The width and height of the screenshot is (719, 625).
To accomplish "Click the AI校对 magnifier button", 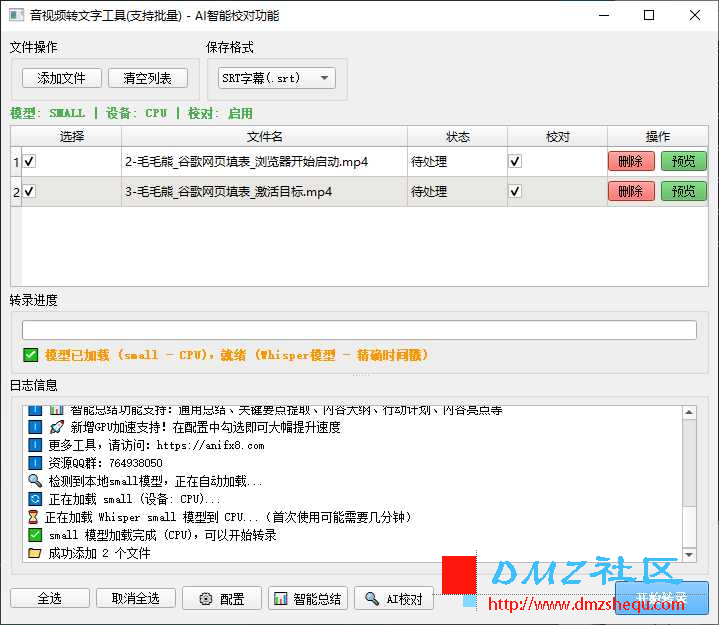I will point(394,599).
